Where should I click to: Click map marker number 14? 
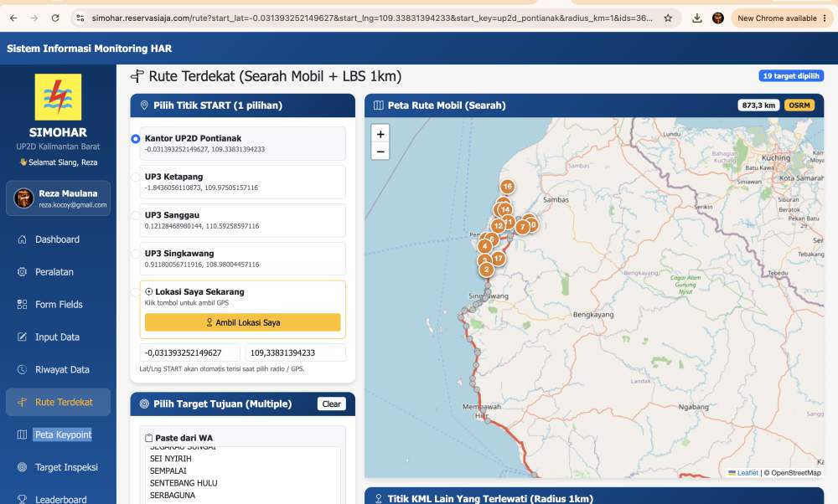(x=505, y=209)
